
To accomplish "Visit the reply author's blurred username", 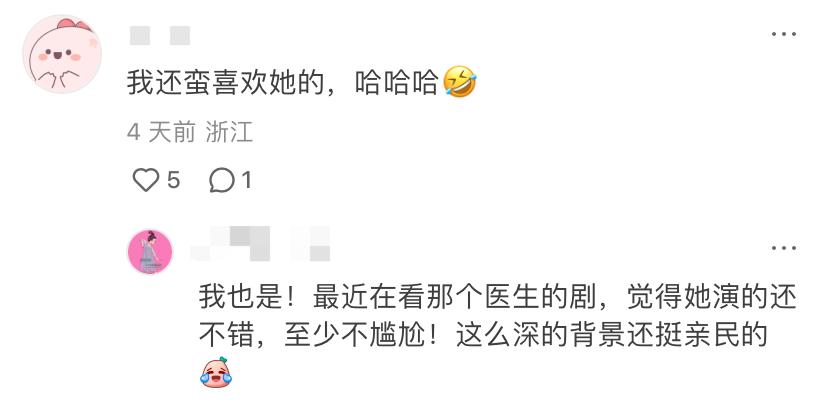I will pyautogui.click(x=260, y=244).
